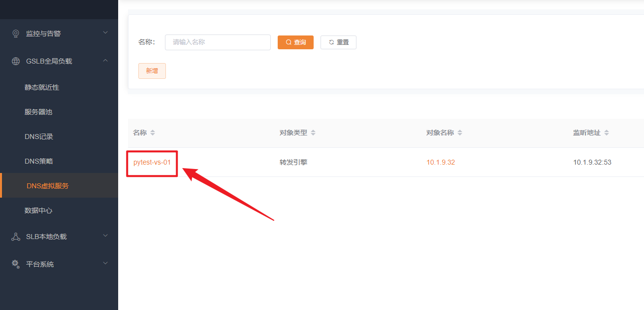Click the GSLB globe icon

[x=16, y=61]
